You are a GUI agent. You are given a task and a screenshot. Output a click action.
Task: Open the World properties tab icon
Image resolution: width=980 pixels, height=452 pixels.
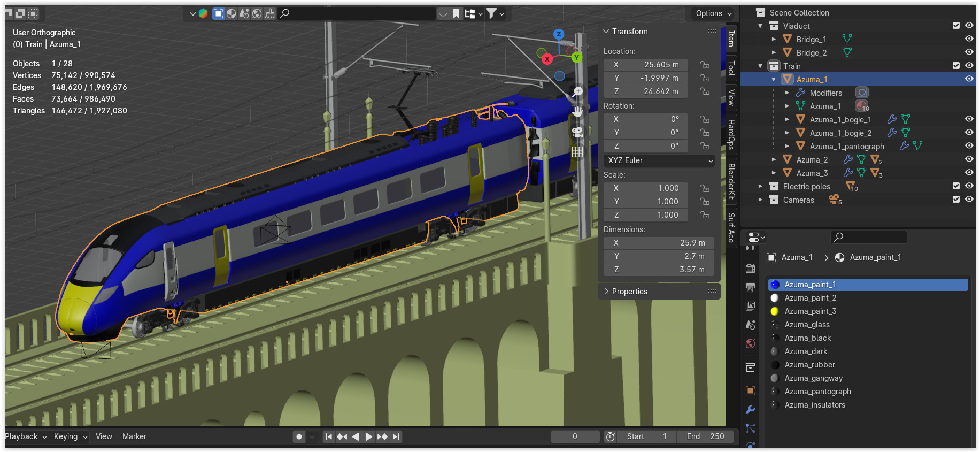click(750, 343)
